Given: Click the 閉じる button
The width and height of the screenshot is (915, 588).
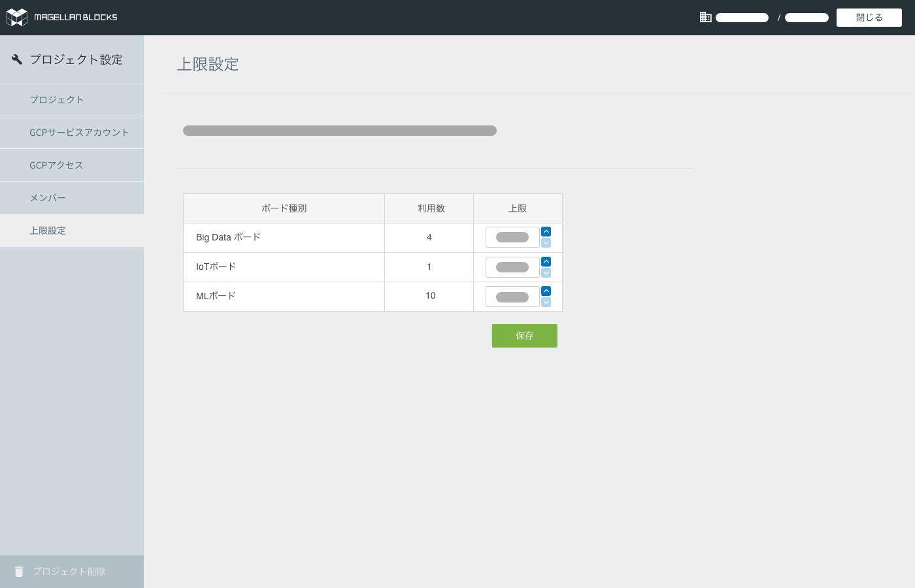Looking at the screenshot, I should pos(869,18).
